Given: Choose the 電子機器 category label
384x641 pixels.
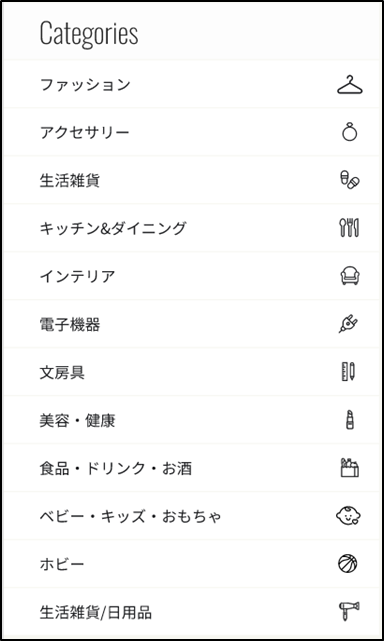Looking at the screenshot, I should [70, 325].
